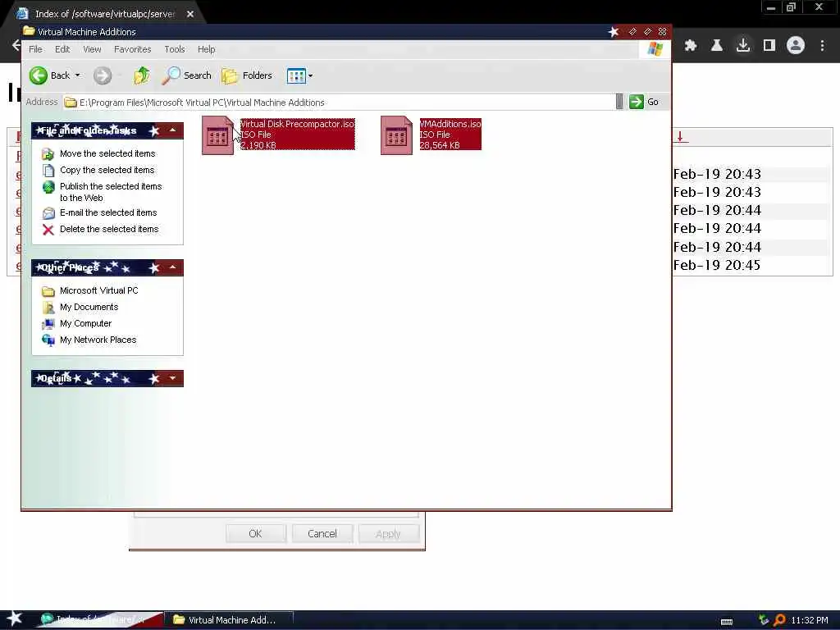Click the E-mail envelope icon
The width and height of the screenshot is (840, 630).
click(x=48, y=213)
